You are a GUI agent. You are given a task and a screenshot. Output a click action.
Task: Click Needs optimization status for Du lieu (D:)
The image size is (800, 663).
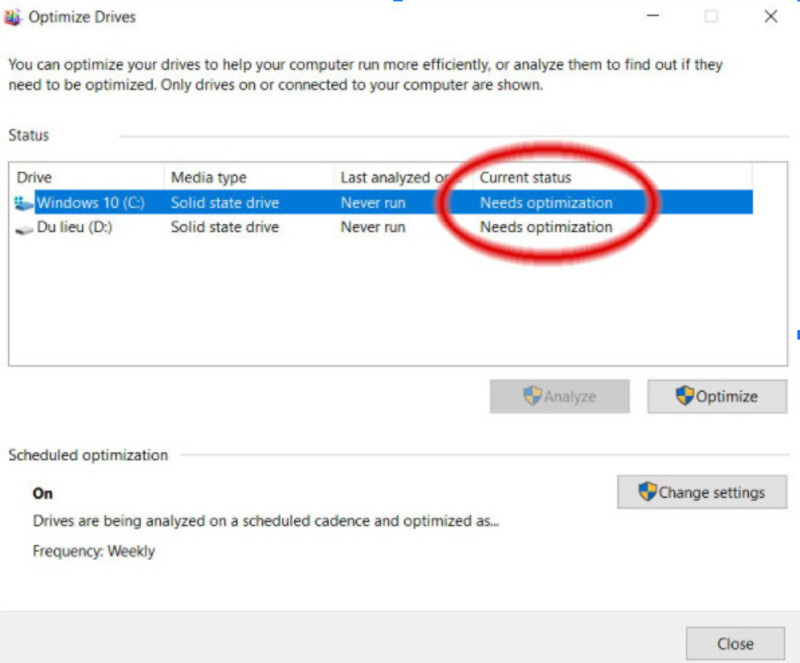point(546,227)
